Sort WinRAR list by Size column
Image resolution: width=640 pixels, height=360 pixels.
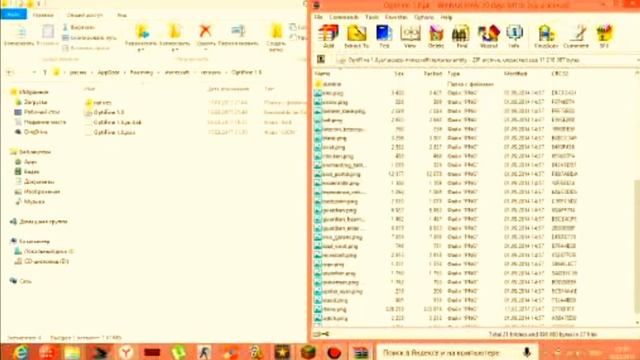pos(398,73)
